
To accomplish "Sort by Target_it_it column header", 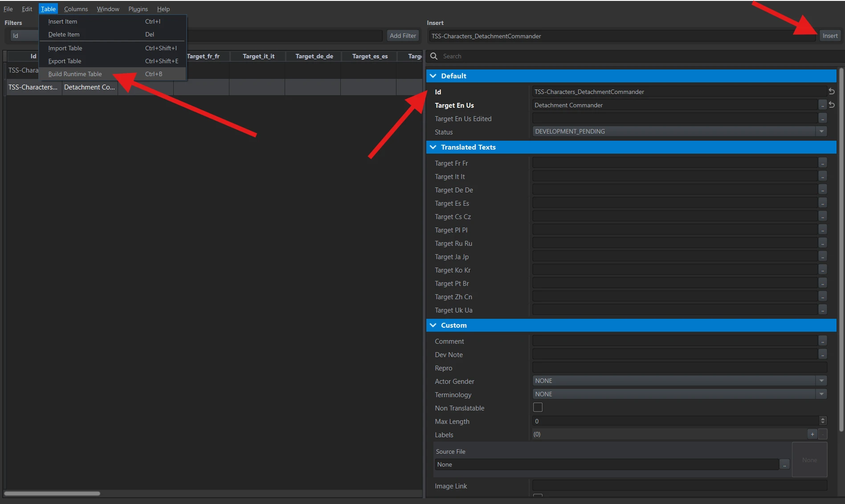I will 258,56.
